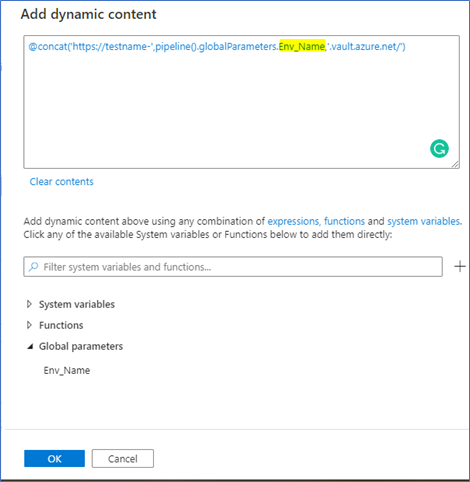Viewport: 470px width, 482px height.
Task: Click the filter system variables input
Action: [233, 267]
